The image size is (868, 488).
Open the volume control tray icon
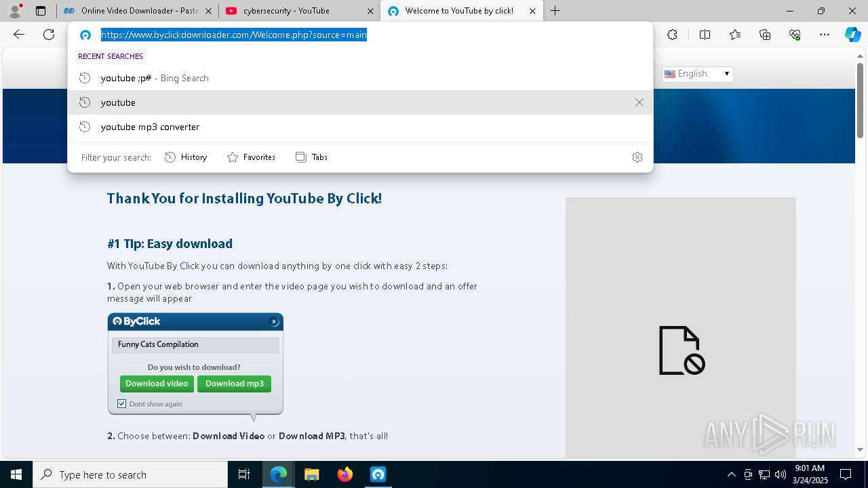click(x=781, y=474)
